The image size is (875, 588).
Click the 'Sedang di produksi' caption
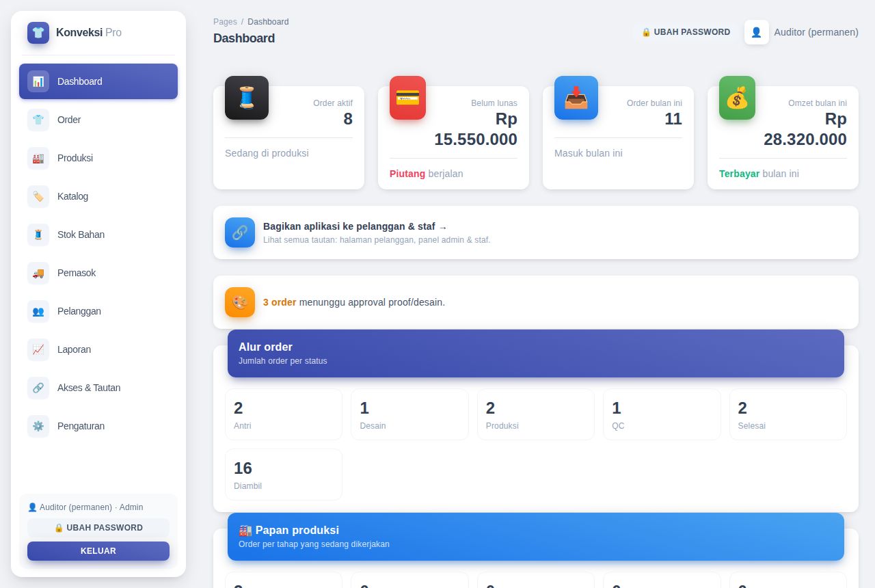tap(267, 153)
